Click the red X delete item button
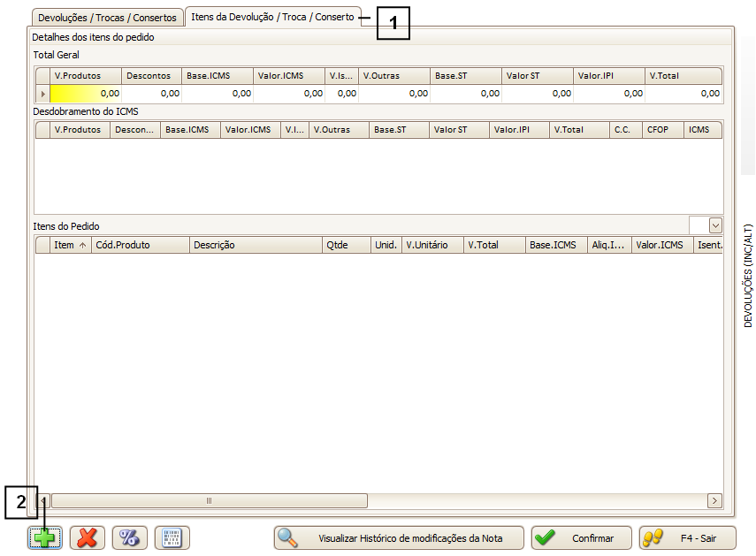Viewport: 756px width, 556px height. (88, 537)
